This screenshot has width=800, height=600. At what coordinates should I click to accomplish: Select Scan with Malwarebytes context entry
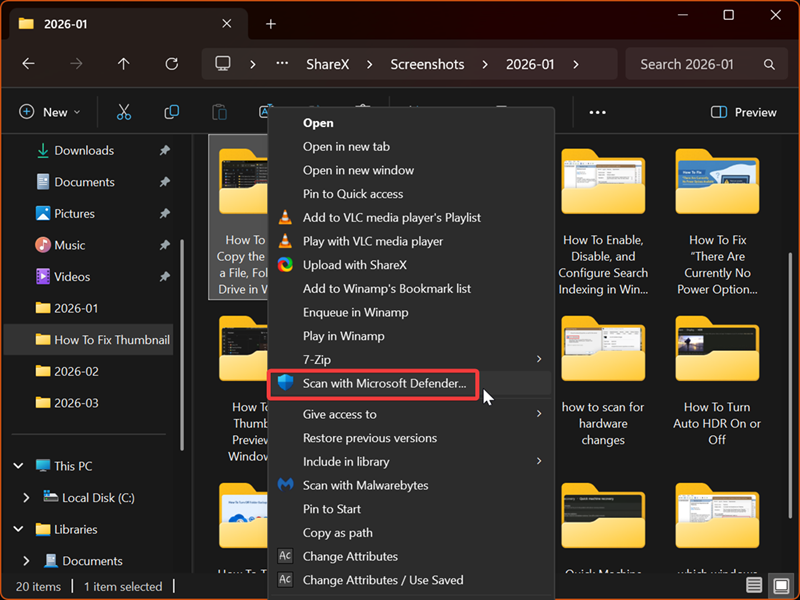(x=365, y=485)
